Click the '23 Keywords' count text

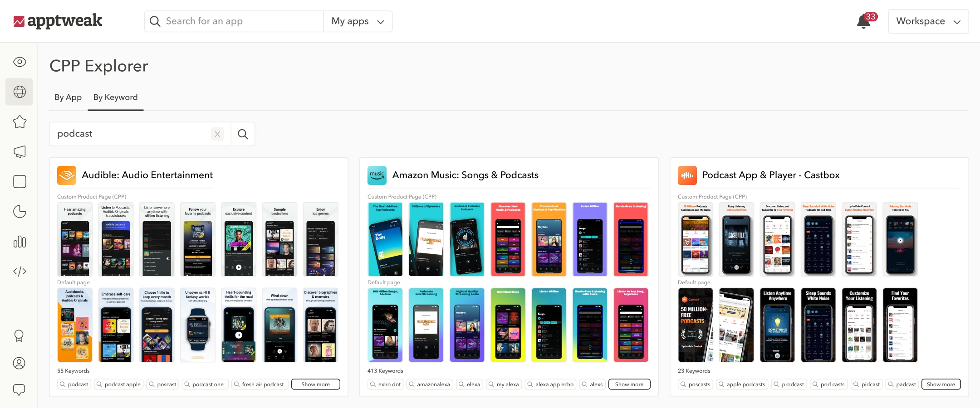tap(694, 371)
